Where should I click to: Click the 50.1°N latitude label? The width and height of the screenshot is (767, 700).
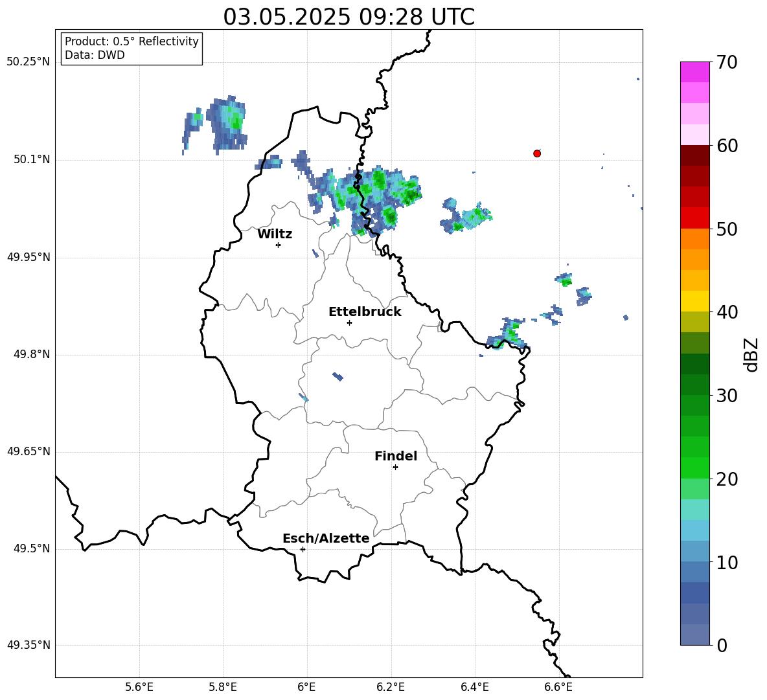coord(31,160)
